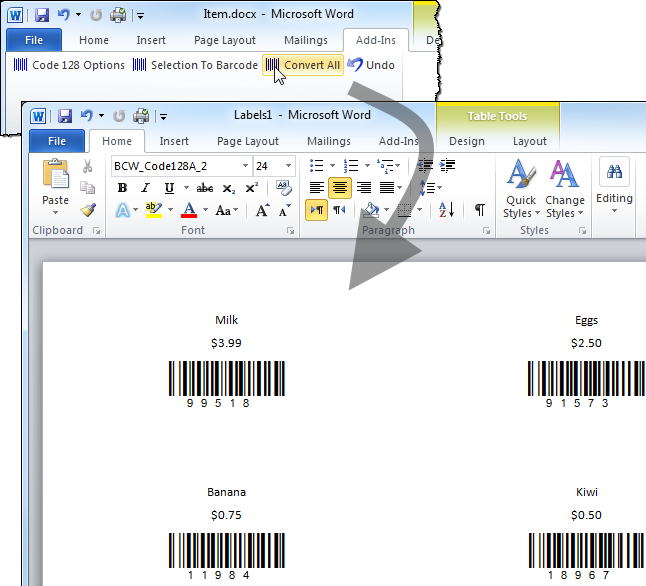Screen dimensions: 646x586
Task: Click Save icon in Item.docx quick access toolbar
Action: pos(42,15)
